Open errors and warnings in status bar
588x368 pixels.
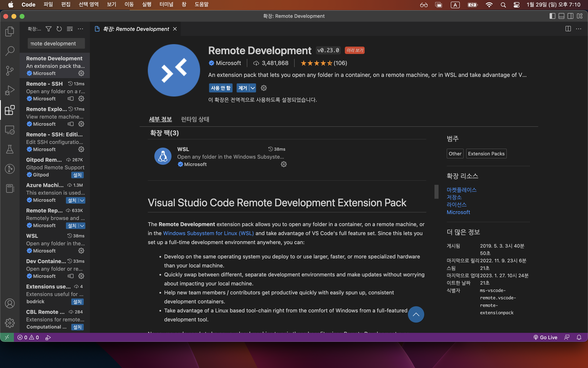click(28, 337)
